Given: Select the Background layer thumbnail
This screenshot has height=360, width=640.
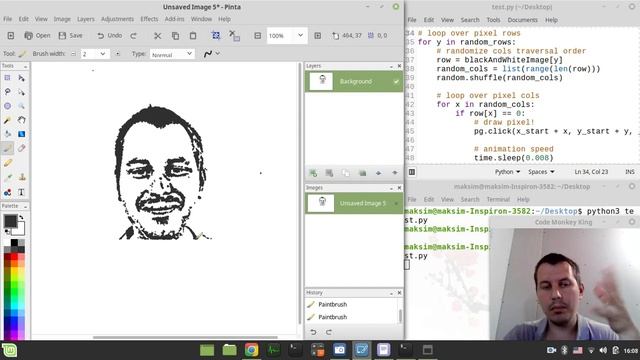Looking at the screenshot, I should pyautogui.click(x=321, y=81).
